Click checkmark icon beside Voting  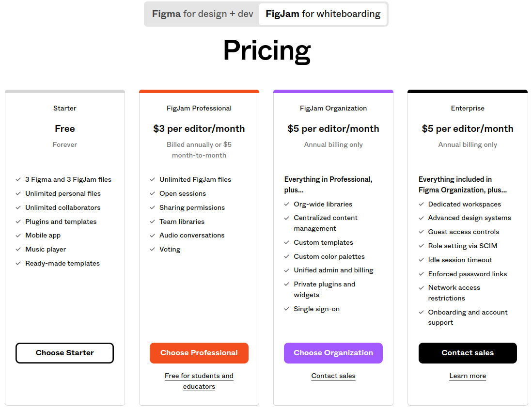click(152, 250)
